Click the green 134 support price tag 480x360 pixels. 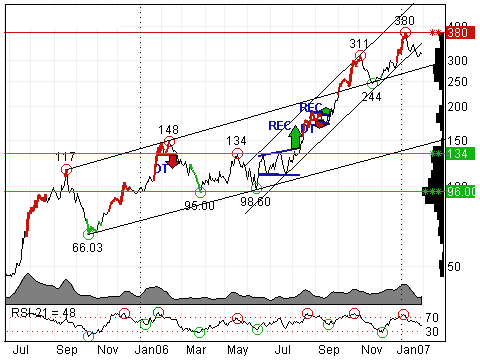(x=460, y=154)
